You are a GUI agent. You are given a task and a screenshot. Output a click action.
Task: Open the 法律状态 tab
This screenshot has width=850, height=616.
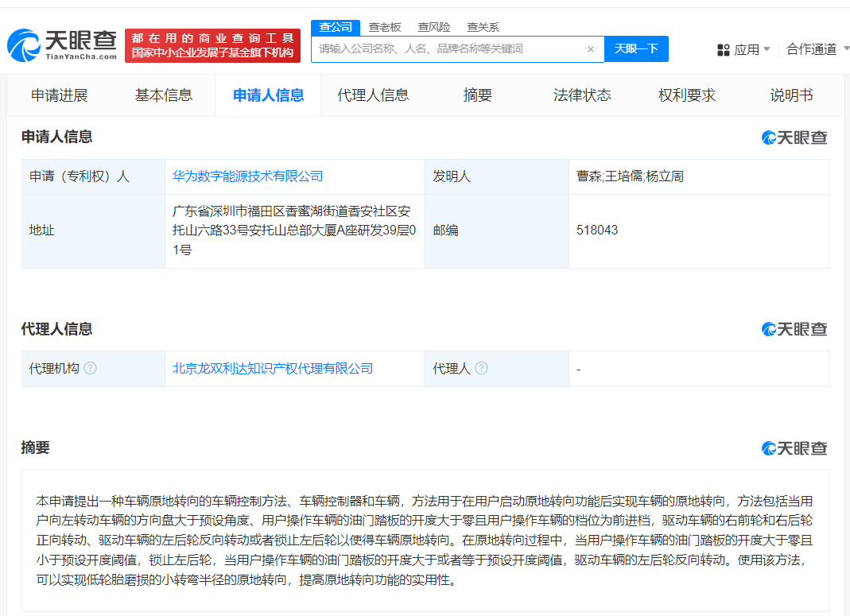coord(582,95)
